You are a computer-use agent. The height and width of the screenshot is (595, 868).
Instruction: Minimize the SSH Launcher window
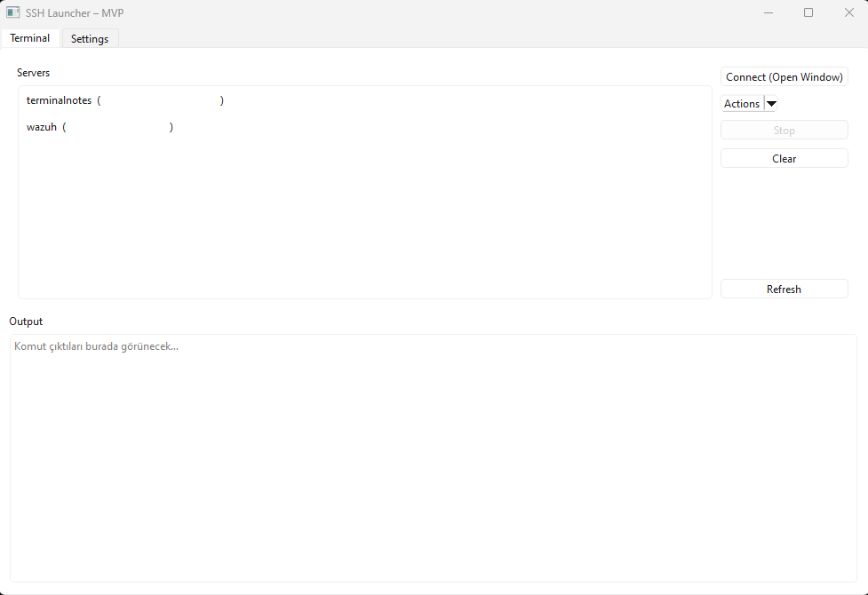click(768, 12)
